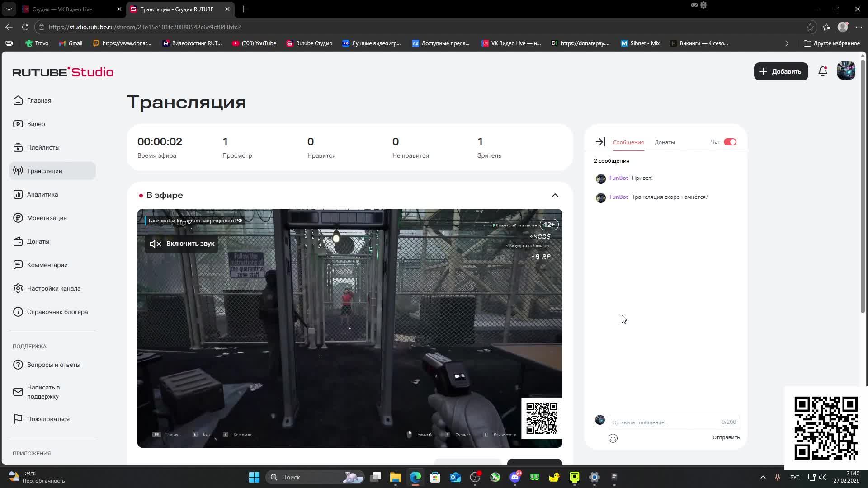Click the notifications bell icon
Screen dimensions: 868x488
point(822,71)
